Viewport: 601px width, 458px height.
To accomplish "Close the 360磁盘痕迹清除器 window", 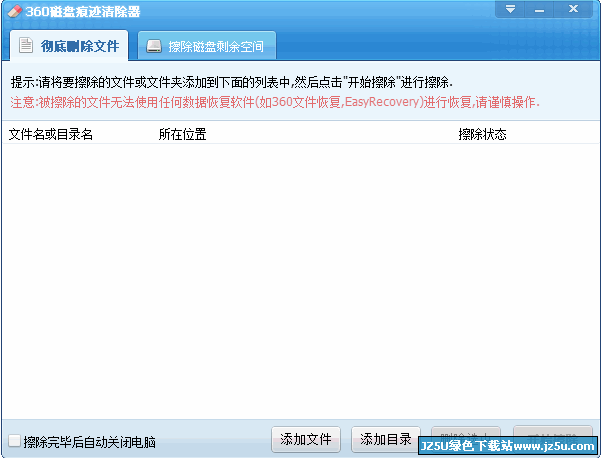I will point(573,9).
